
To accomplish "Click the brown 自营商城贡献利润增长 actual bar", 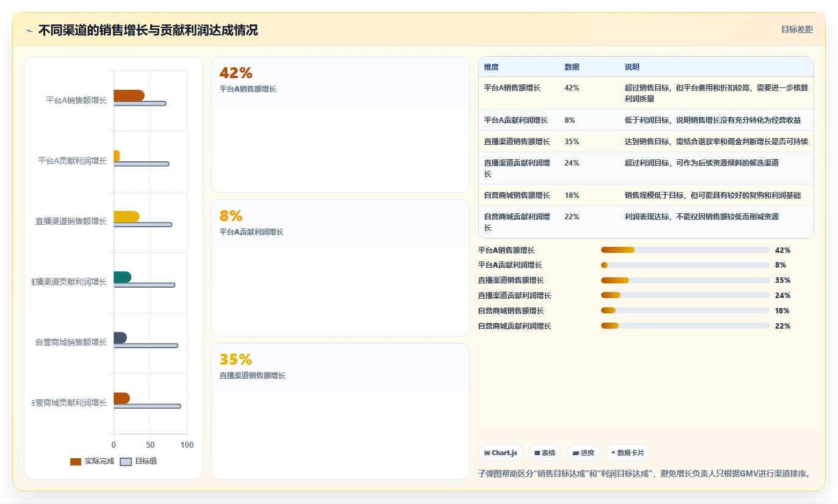I will click(122, 398).
